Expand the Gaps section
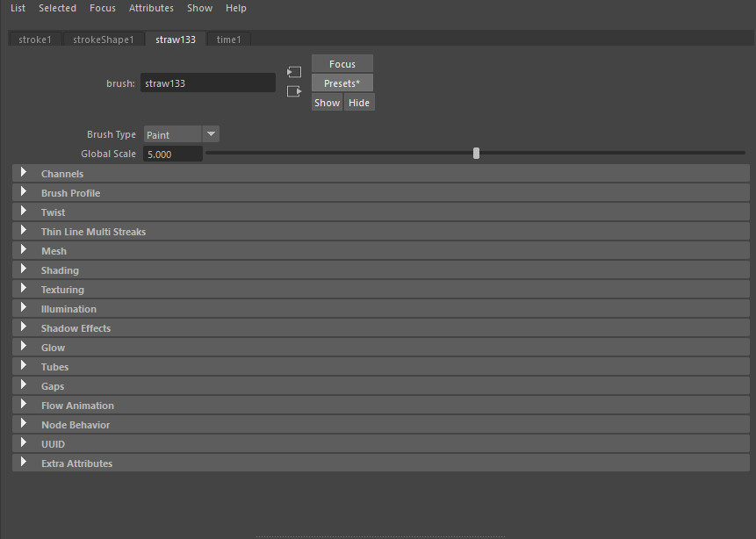 tap(381, 385)
